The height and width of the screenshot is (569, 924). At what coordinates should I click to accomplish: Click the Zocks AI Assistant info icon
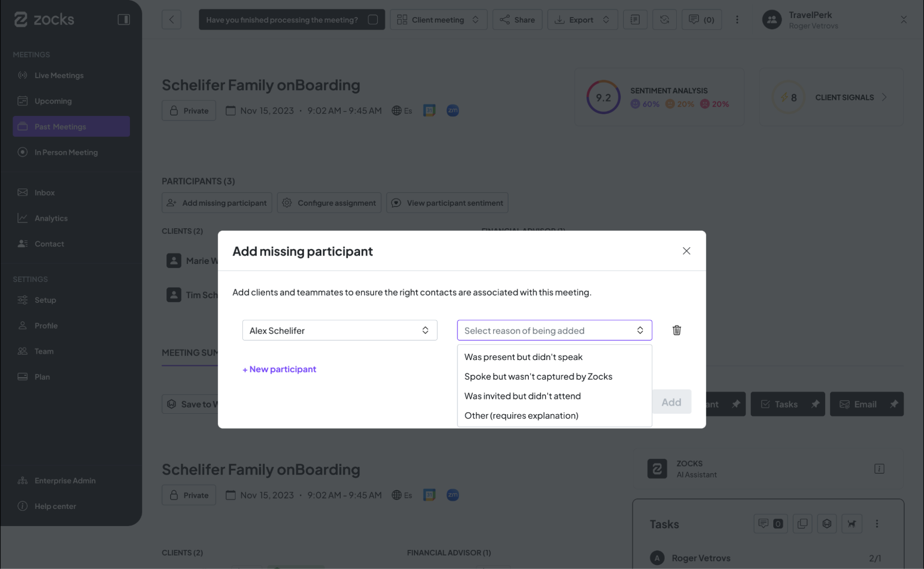(879, 469)
